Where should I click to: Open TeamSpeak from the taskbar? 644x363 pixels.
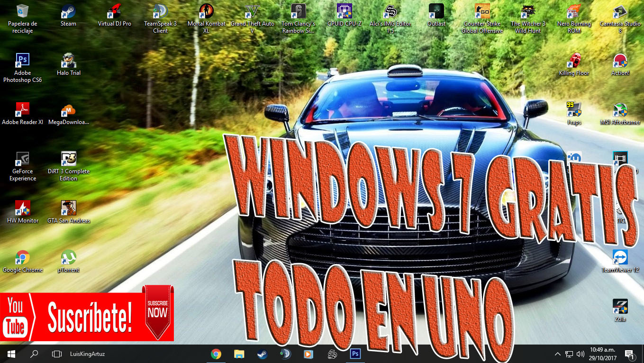(x=285, y=354)
